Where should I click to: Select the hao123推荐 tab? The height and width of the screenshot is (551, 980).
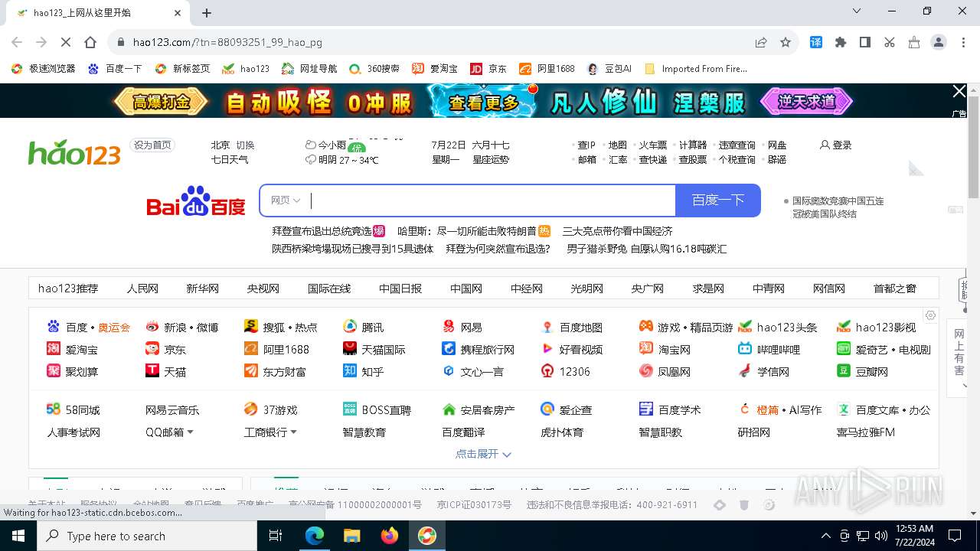[x=68, y=289]
